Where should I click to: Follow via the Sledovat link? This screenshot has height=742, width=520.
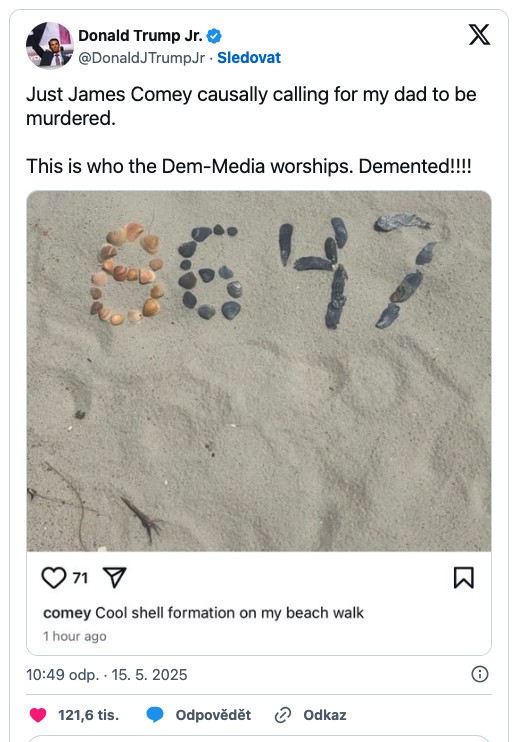point(249,58)
